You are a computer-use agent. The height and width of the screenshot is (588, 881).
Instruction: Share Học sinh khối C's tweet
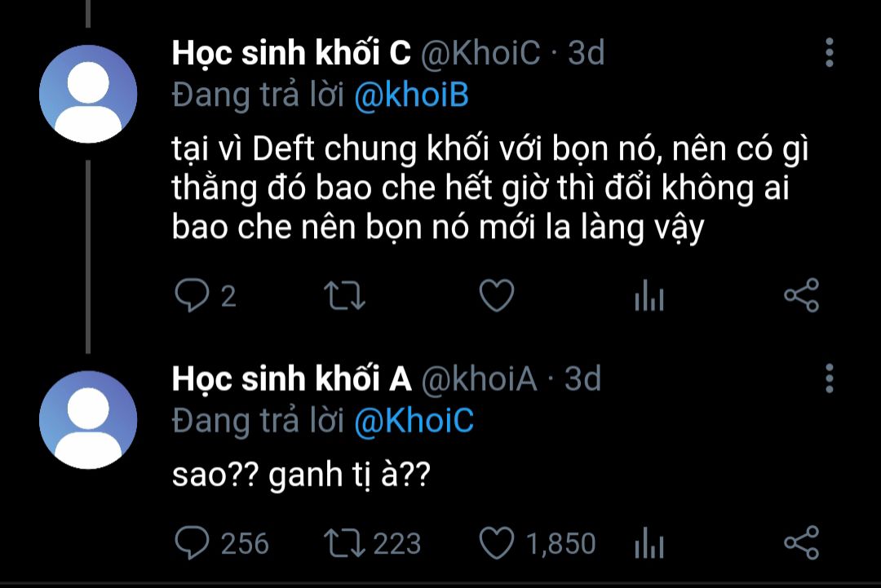(x=801, y=295)
